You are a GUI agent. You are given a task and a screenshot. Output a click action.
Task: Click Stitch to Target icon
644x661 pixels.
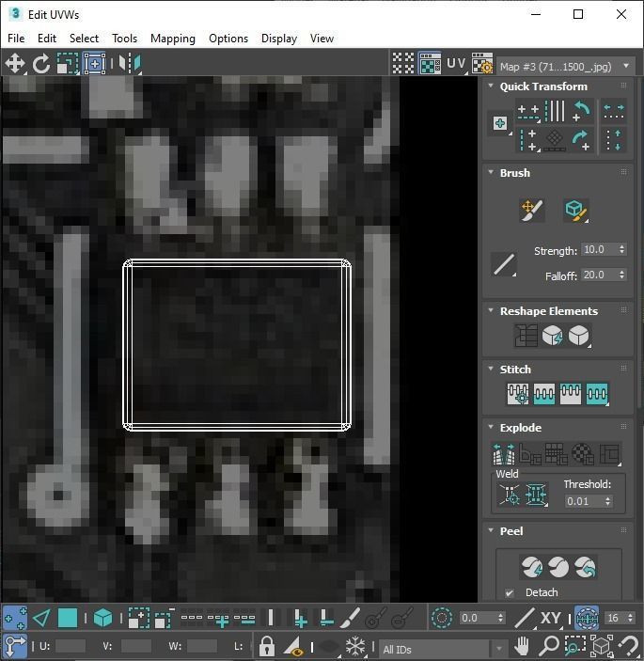point(518,394)
